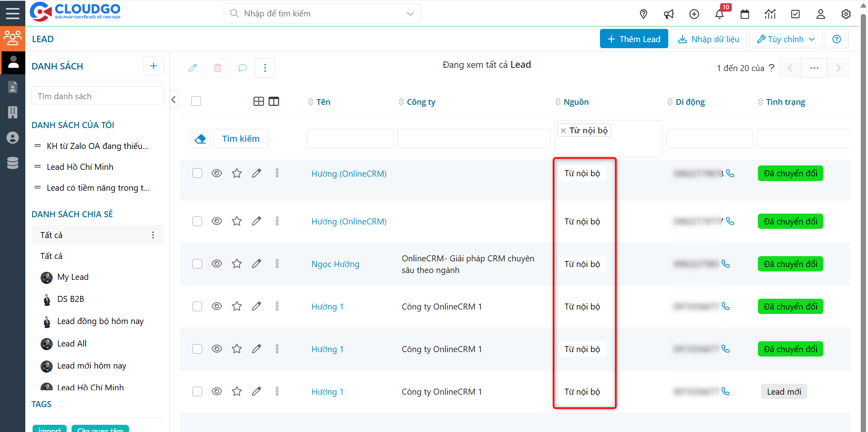Select My Lead shared list
Viewport: 868px width, 432px height.
coord(73,277)
